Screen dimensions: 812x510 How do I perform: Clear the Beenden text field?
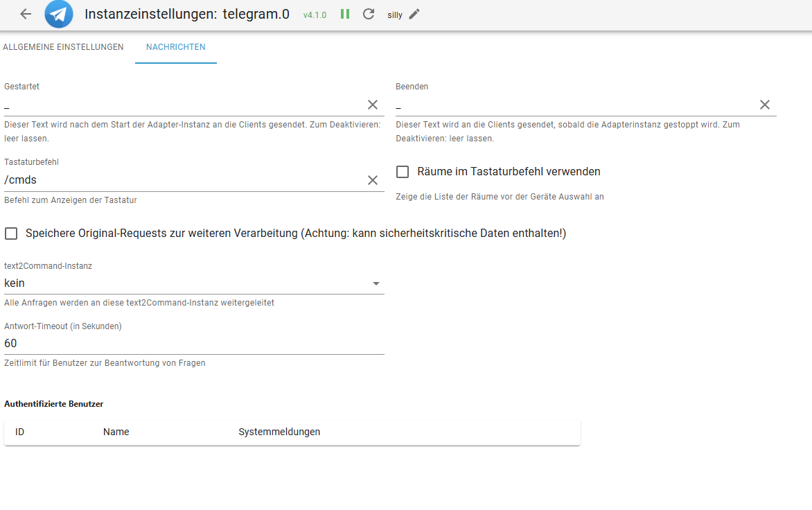pos(764,105)
